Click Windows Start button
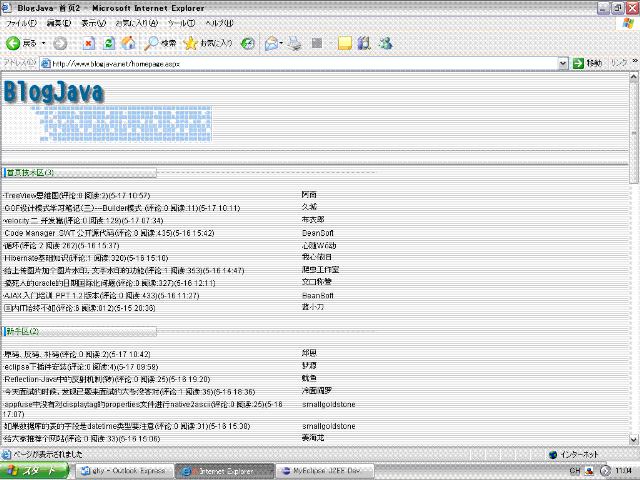640x480 pixels. pyautogui.click(x=34, y=471)
